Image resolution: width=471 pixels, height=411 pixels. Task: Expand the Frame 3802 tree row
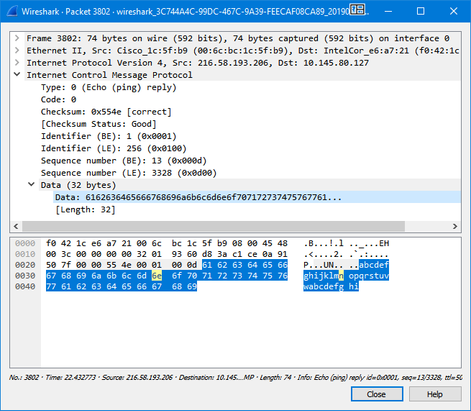coord(17,38)
